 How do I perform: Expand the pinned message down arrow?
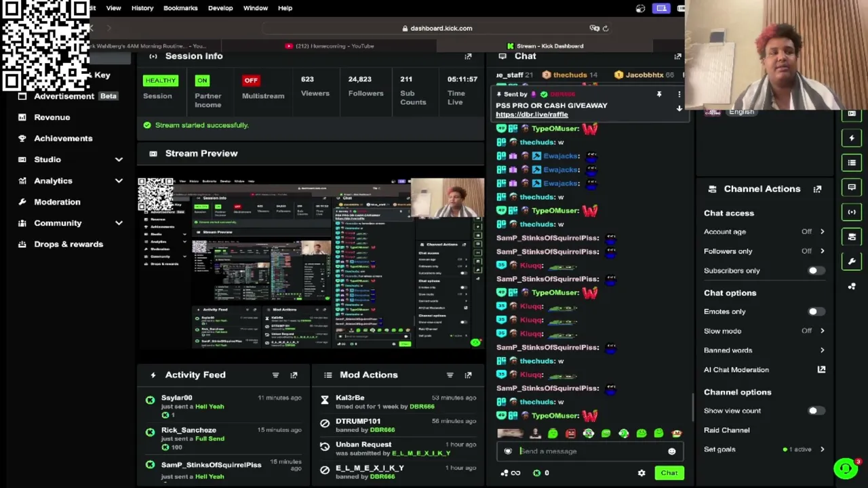[x=679, y=108]
